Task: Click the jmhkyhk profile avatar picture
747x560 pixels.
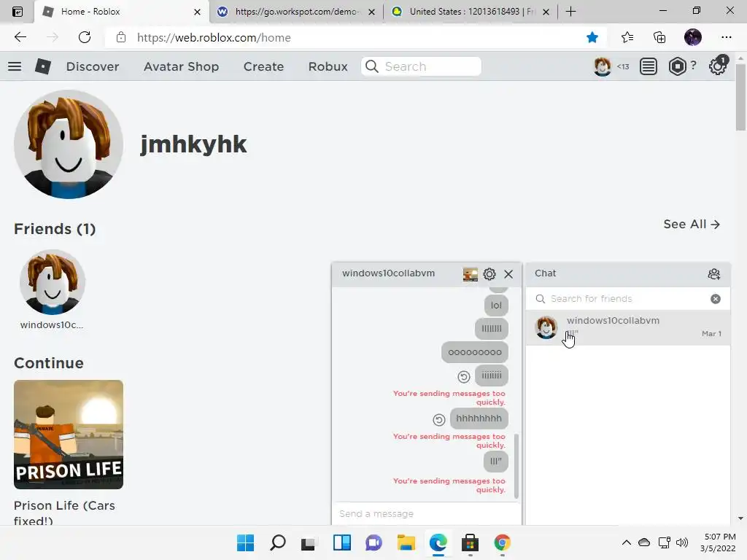Action: pyautogui.click(x=69, y=145)
